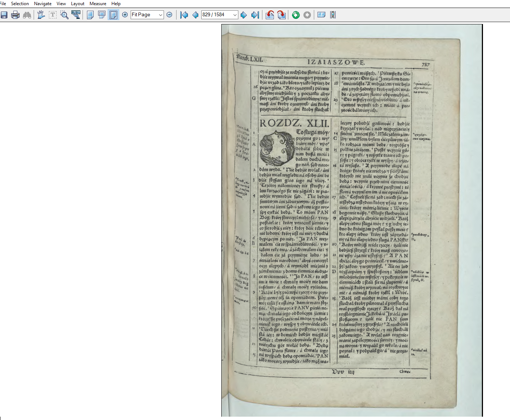Image resolution: width=510 pixels, height=420 pixels.
Task: Click the Save icon in toolbar
Action: [x=4, y=15]
